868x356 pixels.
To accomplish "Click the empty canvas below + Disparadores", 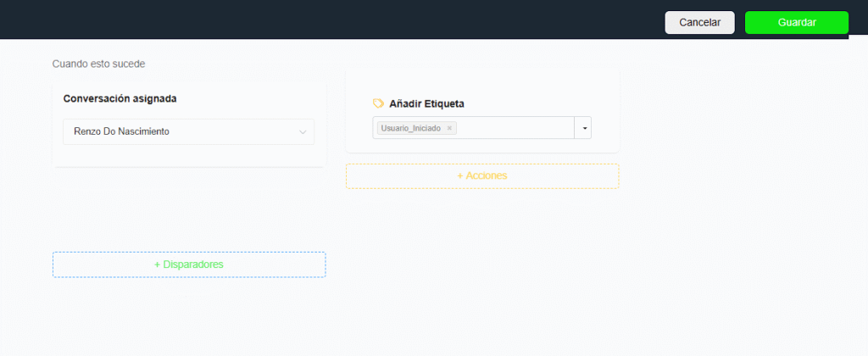I will (x=188, y=318).
